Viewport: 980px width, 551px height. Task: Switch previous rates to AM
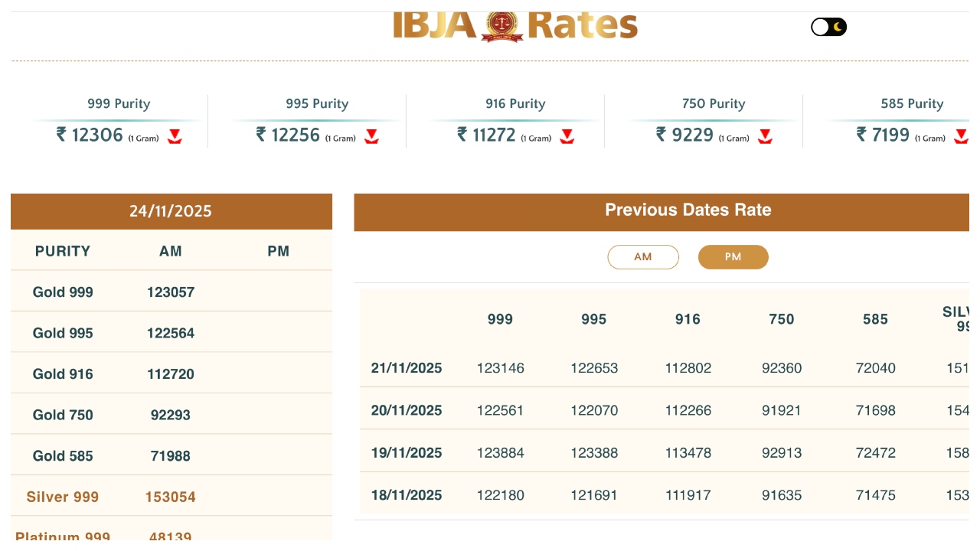click(x=643, y=257)
